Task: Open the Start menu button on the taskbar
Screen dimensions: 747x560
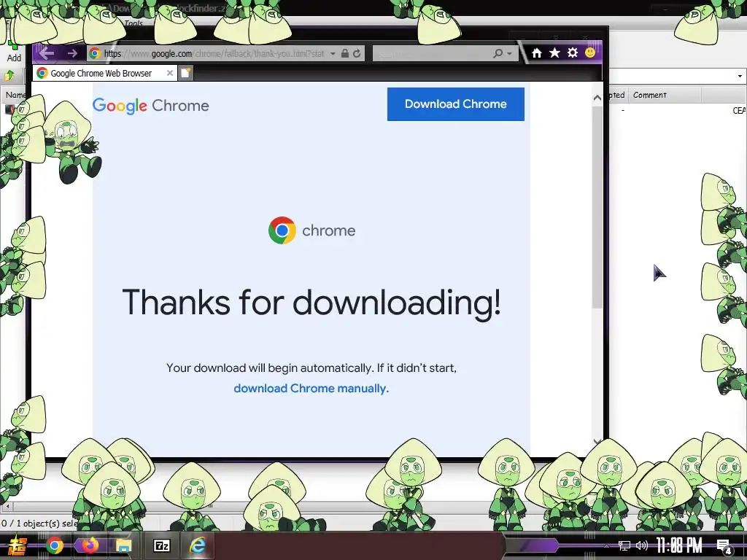Action: (x=17, y=545)
